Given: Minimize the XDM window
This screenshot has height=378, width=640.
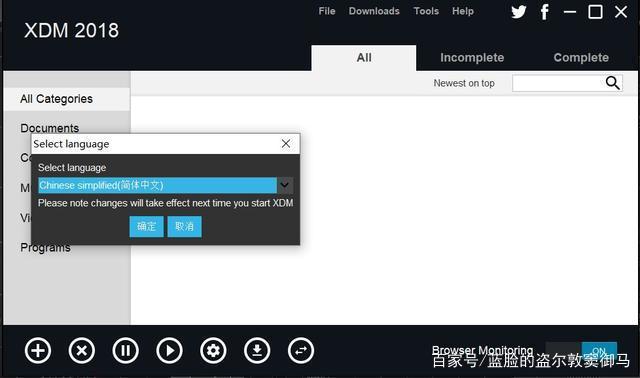Looking at the screenshot, I should [570, 12].
